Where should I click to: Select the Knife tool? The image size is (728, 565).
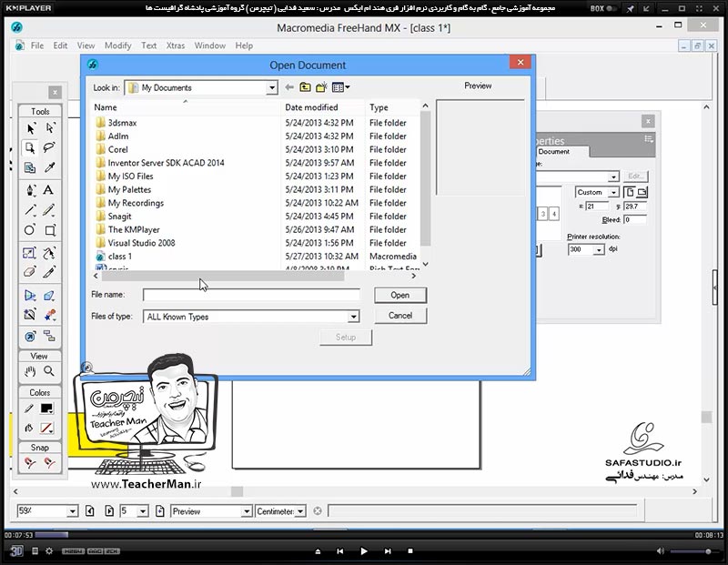click(49, 272)
